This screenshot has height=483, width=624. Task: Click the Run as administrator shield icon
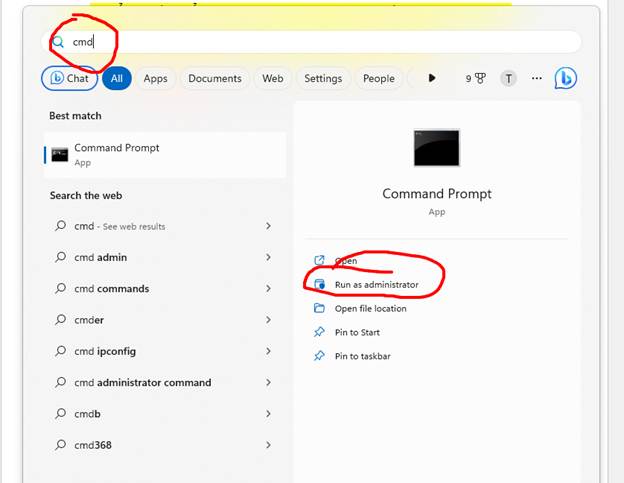(319, 284)
